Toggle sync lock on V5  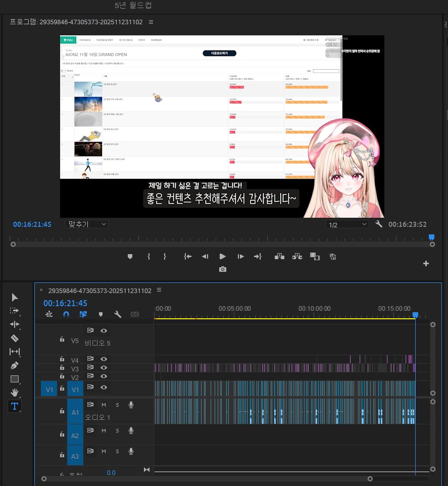coord(90,330)
